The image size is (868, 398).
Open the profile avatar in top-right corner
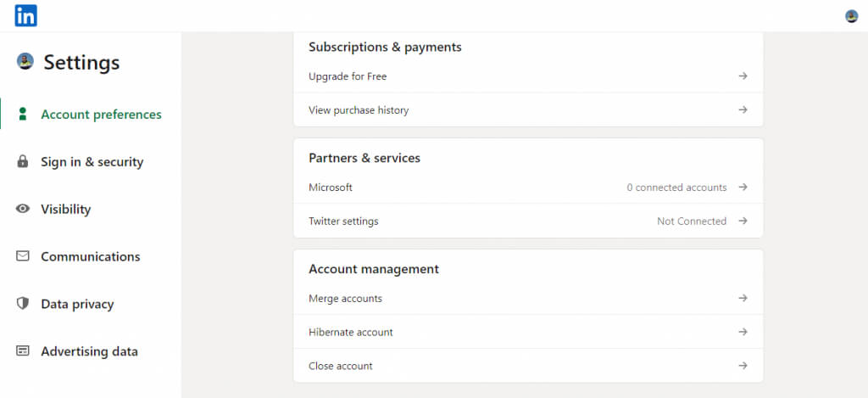(852, 16)
